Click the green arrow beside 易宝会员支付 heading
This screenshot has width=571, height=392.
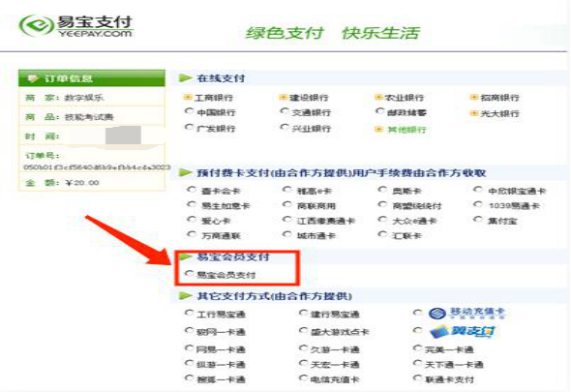tap(186, 256)
